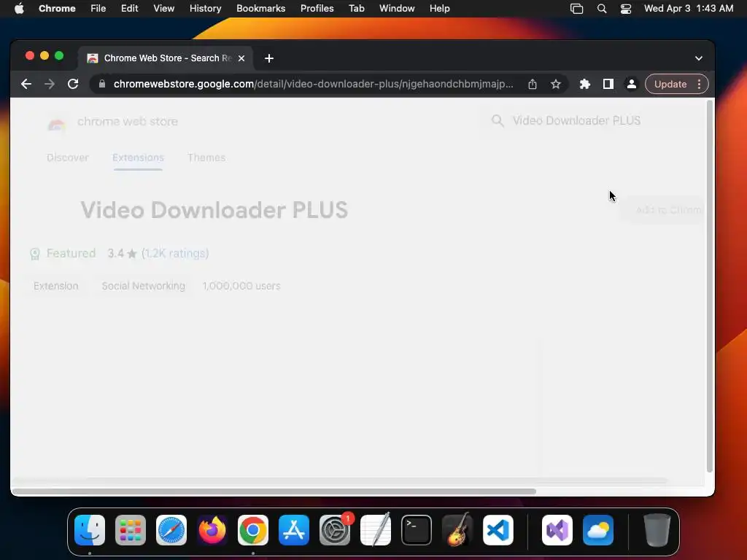Open Control Center in the menu bar
The height and width of the screenshot is (560, 747).
point(625,9)
